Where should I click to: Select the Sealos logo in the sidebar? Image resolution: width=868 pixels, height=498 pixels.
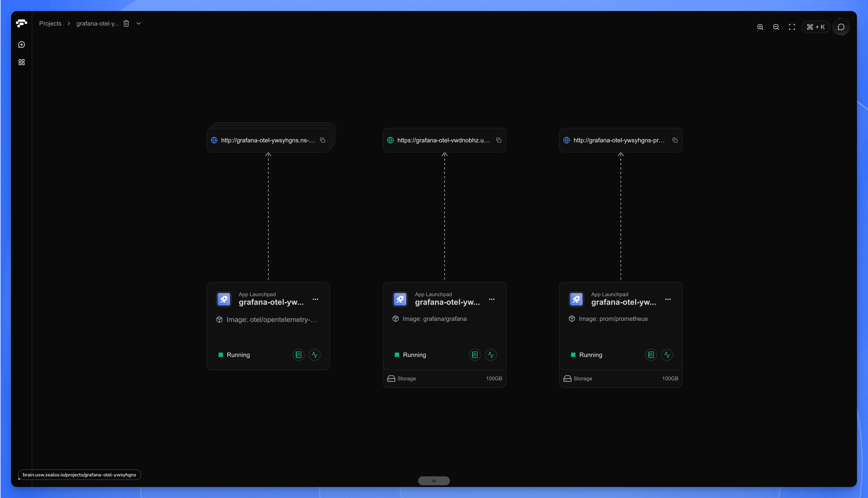coord(22,24)
